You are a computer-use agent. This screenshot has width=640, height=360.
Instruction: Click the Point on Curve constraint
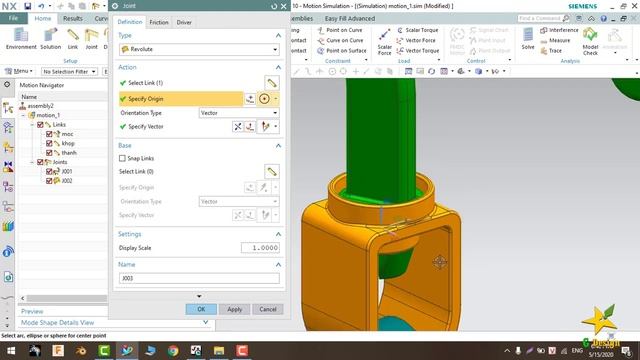340,30
